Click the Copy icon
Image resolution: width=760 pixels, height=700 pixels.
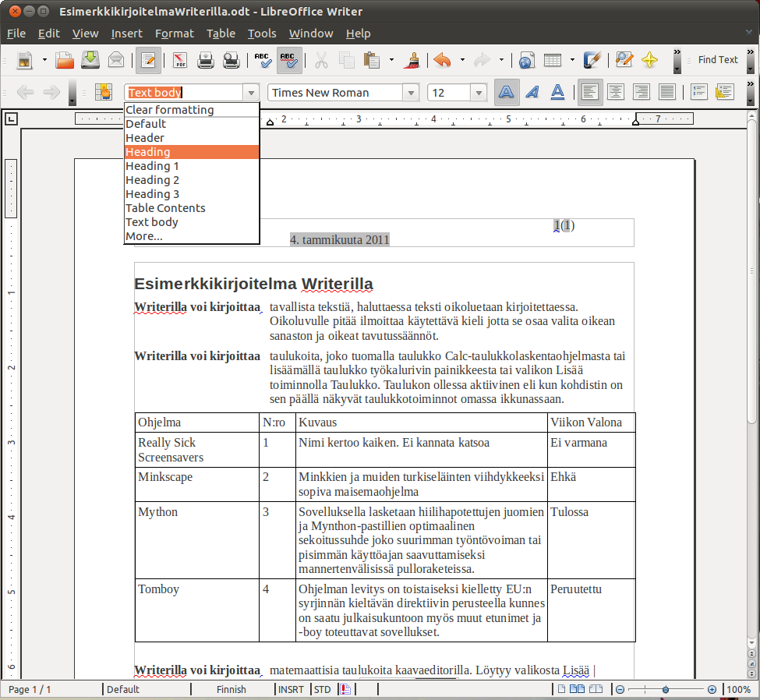(347, 60)
